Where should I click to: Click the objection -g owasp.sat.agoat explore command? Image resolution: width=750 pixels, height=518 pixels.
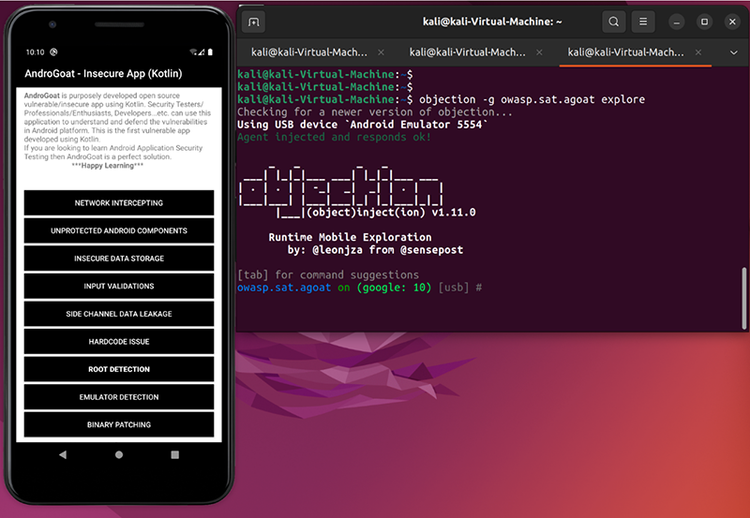point(532,99)
